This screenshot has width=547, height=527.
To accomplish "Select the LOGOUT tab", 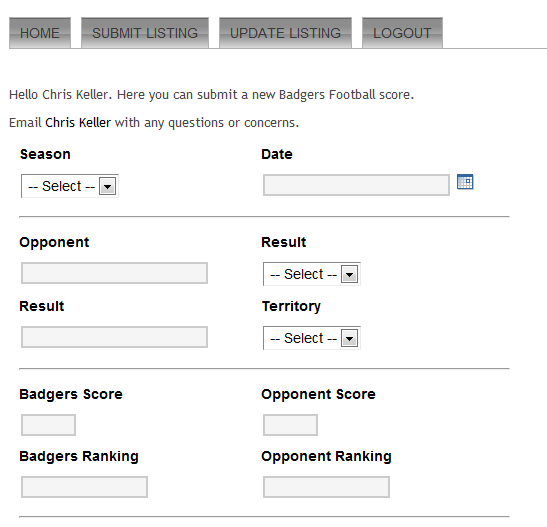I will [x=402, y=33].
